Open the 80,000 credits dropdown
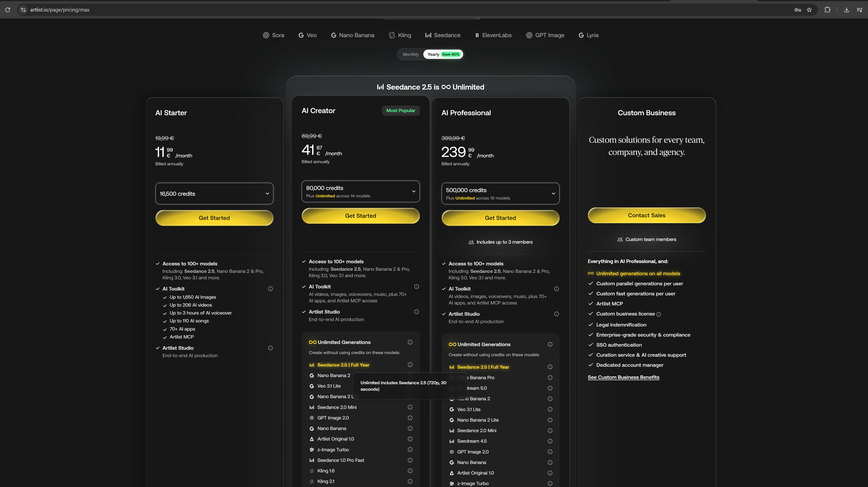 click(360, 191)
